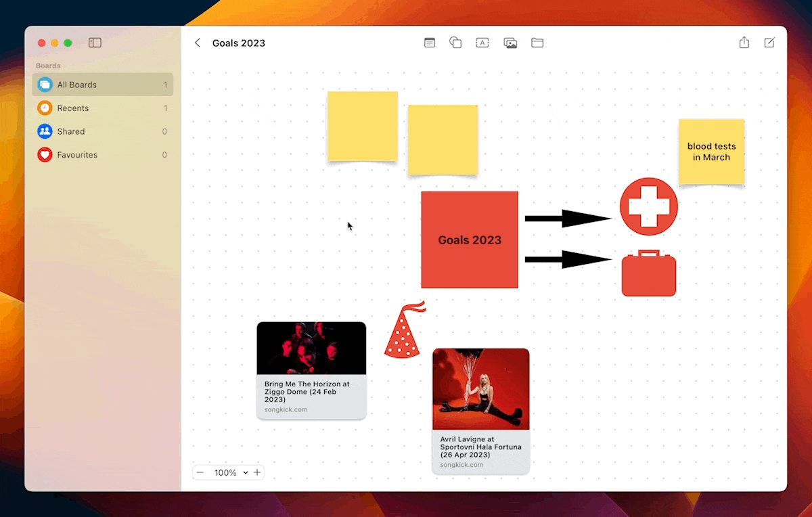Insert a sticky note from toolbar
The width and height of the screenshot is (812, 517).
coord(430,43)
